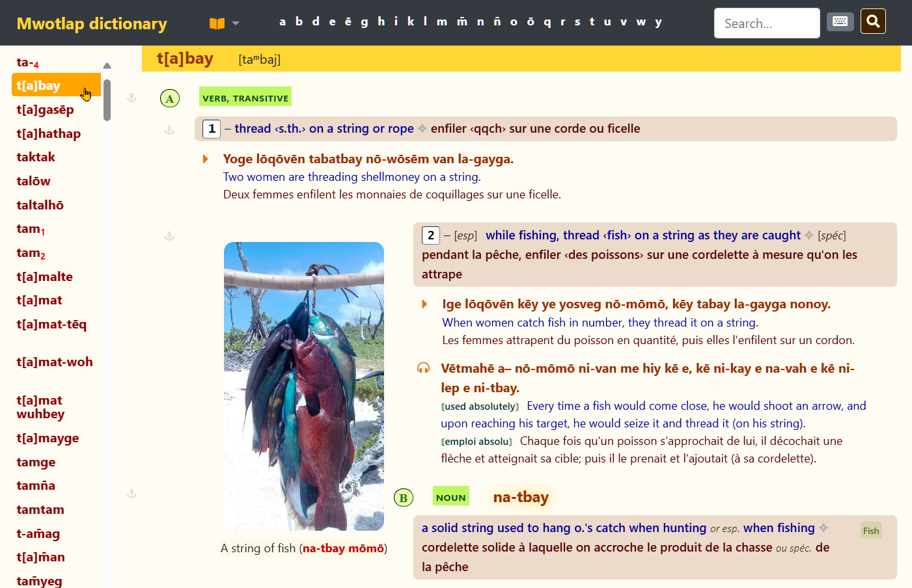Open the dropdown arrow beside book icon

click(236, 23)
